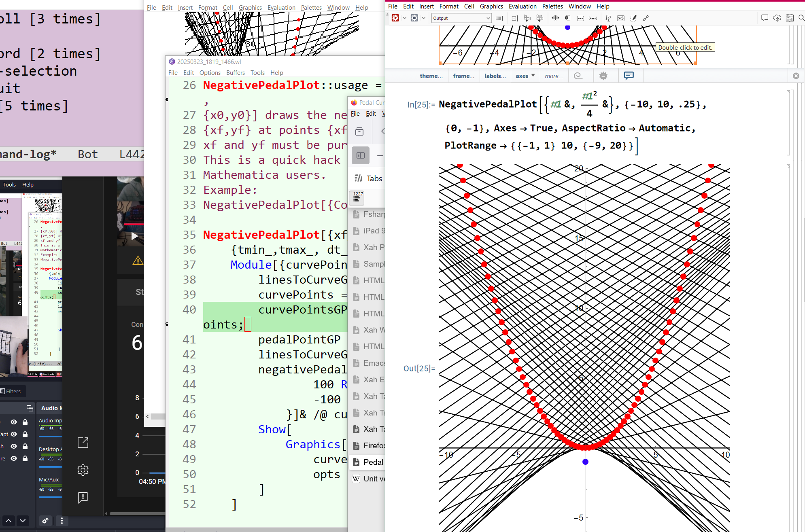Close the graphics suggestions bar with its X

[x=796, y=76]
